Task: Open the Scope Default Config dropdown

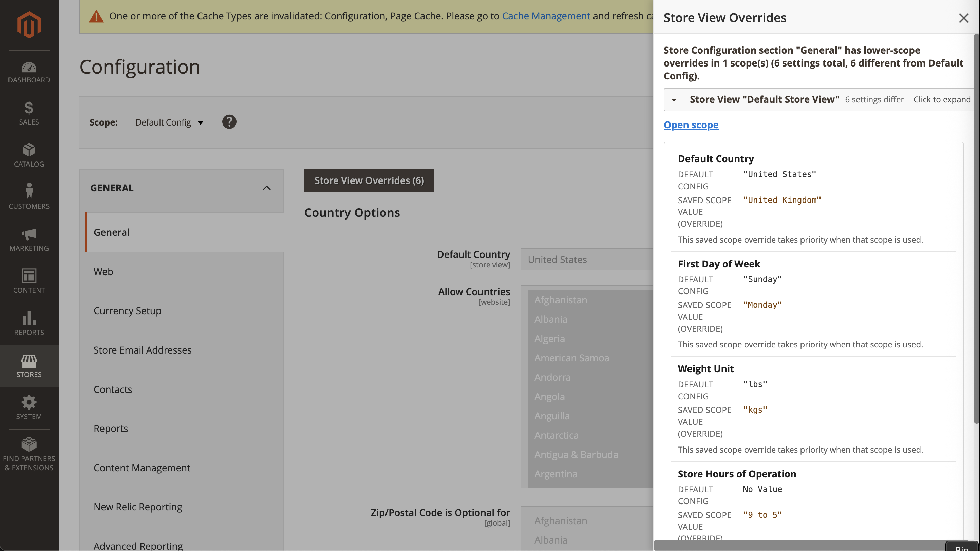Action: (x=169, y=122)
